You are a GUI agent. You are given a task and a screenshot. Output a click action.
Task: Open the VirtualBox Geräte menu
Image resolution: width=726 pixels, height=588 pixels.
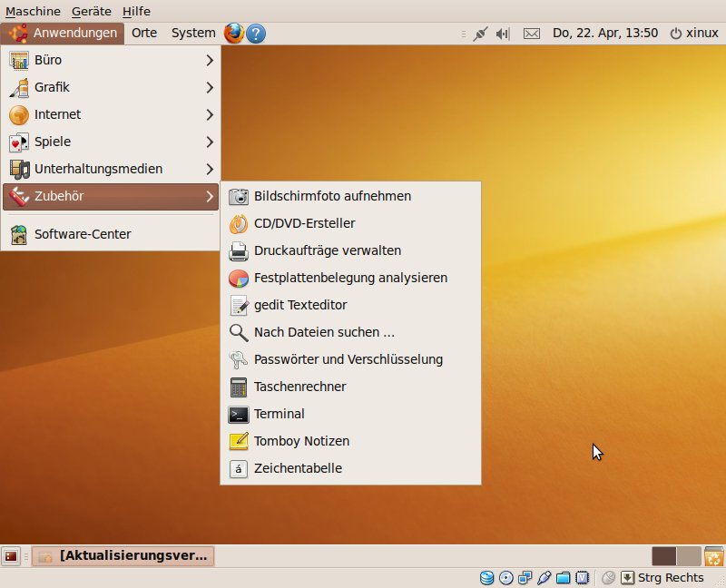92,11
